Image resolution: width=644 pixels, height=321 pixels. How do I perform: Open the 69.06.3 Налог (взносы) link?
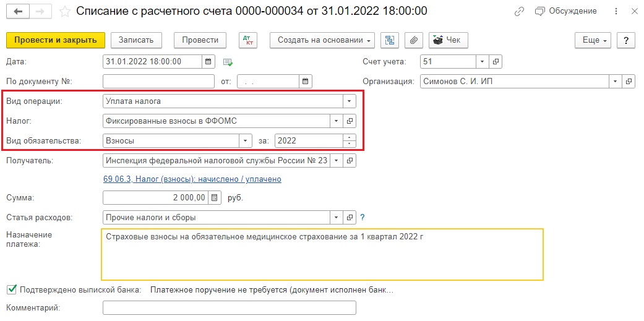pos(192,179)
